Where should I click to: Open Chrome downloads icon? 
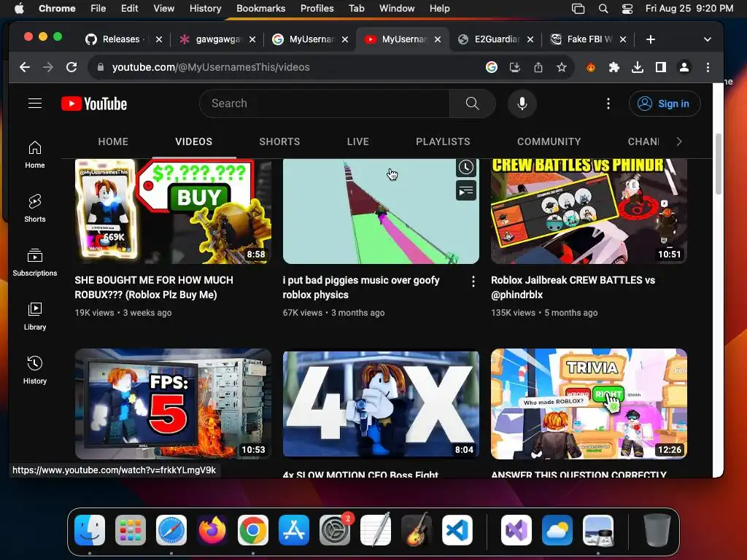[638, 67]
